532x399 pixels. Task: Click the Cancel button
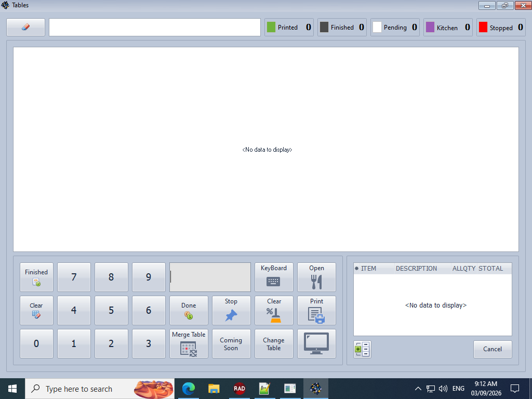[x=493, y=349]
